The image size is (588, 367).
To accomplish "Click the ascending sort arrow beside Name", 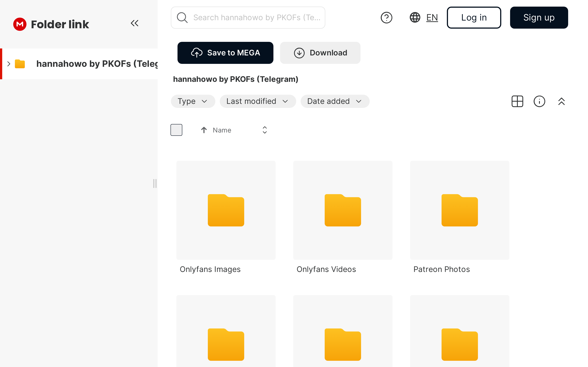I will [204, 130].
